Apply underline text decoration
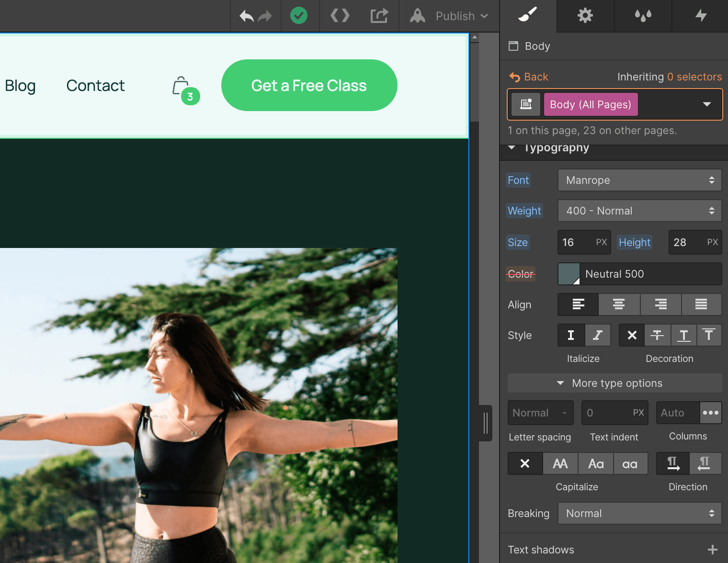This screenshot has height=563, width=728. click(x=683, y=335)
